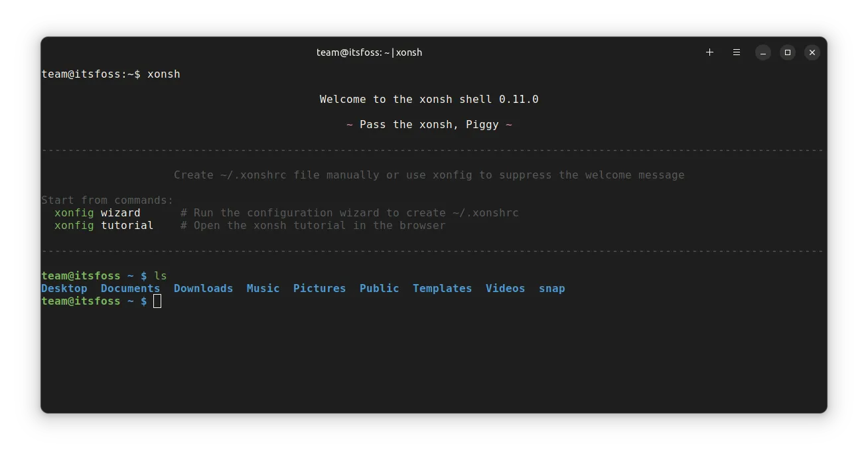
Task: Click the 'Welcome to the xonsh shell' line
Action: coord(429,100)
